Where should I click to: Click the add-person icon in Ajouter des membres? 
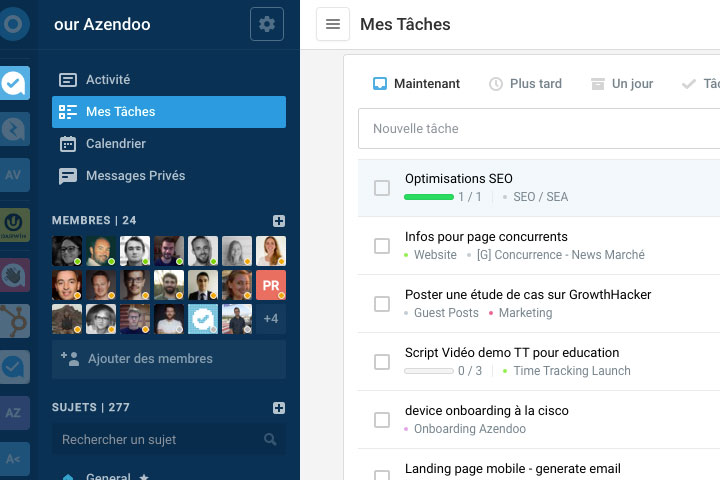click(70, 359)
